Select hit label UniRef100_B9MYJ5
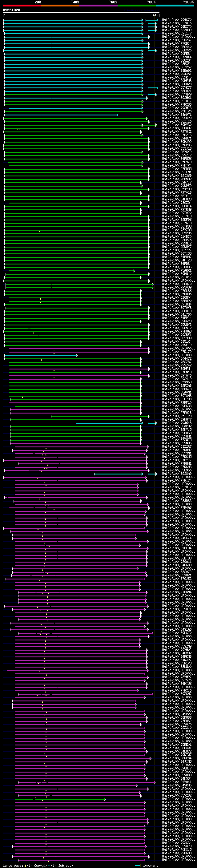Screen dimensions: 197x868 pos(177,430)
